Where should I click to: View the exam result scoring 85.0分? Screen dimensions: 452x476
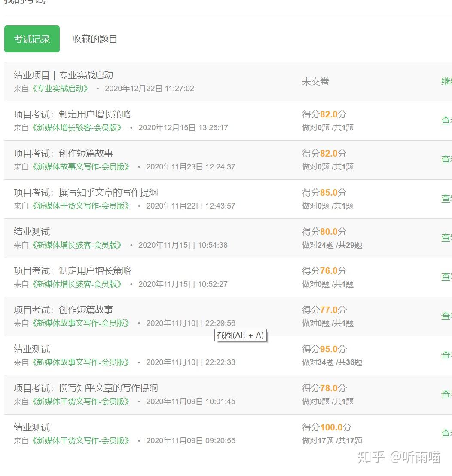coord(446,199)
